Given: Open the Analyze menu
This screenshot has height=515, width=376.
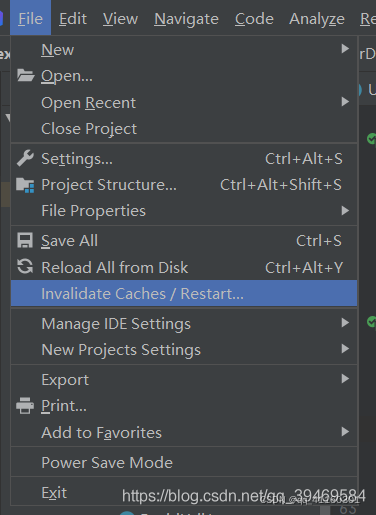Looking at the screenshot, I should click(317, 19).
